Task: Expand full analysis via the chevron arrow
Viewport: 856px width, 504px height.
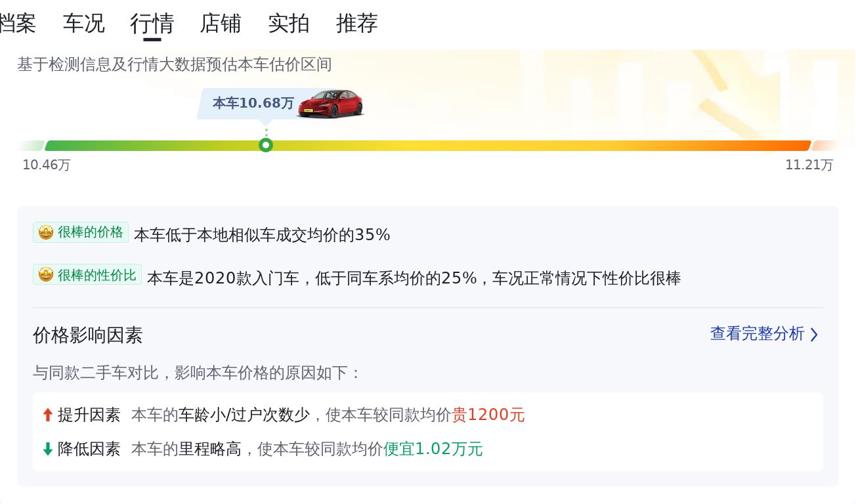Action: pos(814,335)
